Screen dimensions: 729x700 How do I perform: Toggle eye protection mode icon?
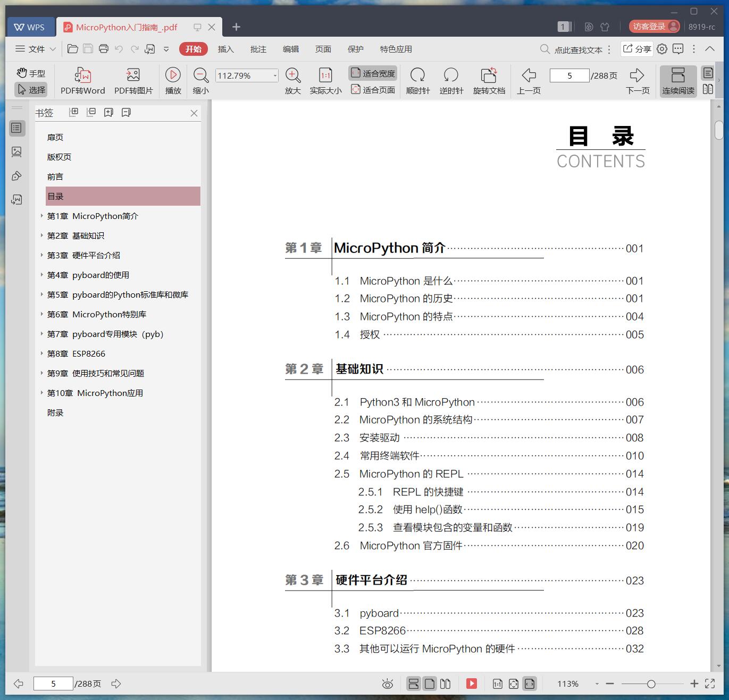388,684
